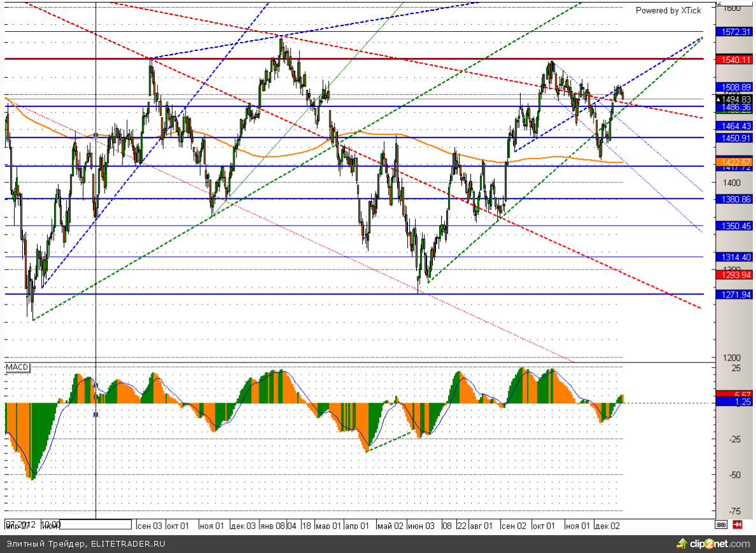Select the red 1293.94 price label

(734, 275)
